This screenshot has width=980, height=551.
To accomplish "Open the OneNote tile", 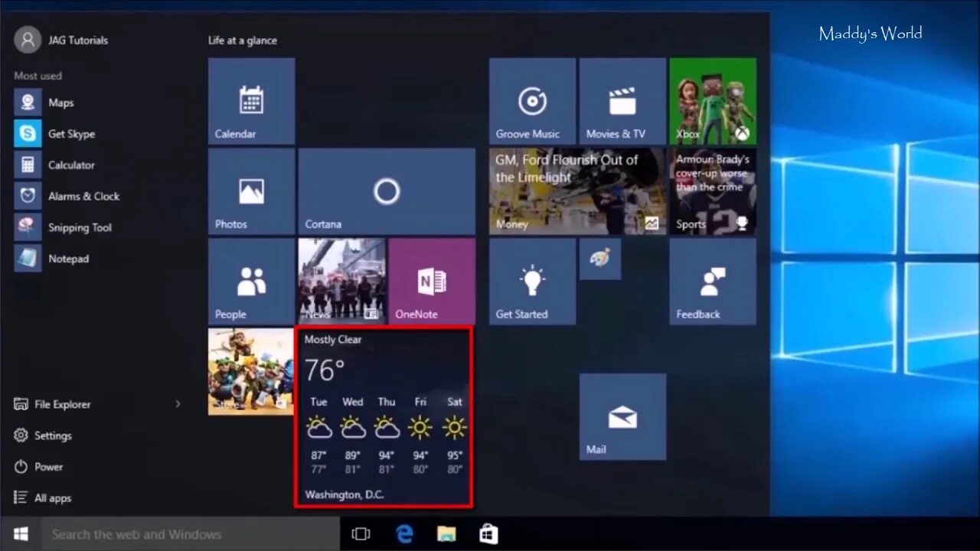I will pos(432,282).
